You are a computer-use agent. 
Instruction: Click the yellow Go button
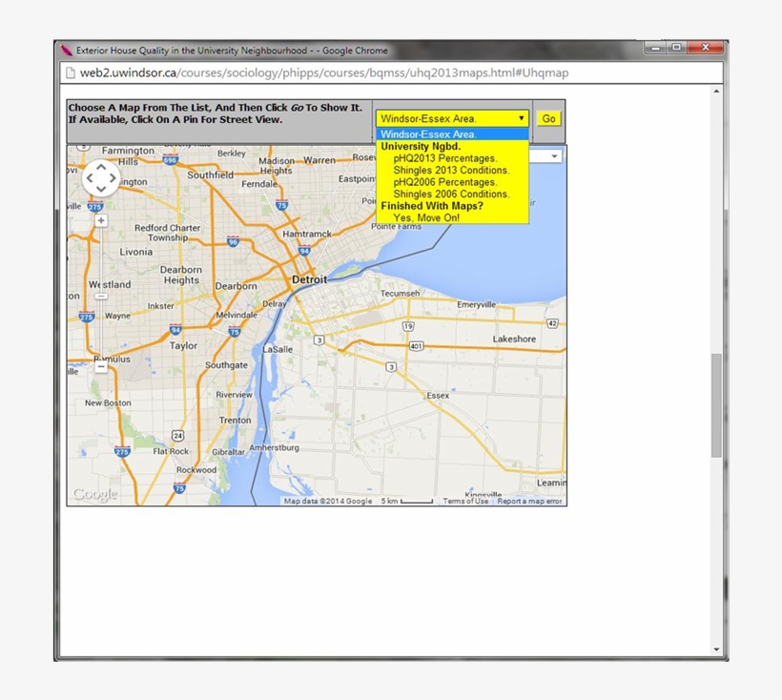point(548,118)
